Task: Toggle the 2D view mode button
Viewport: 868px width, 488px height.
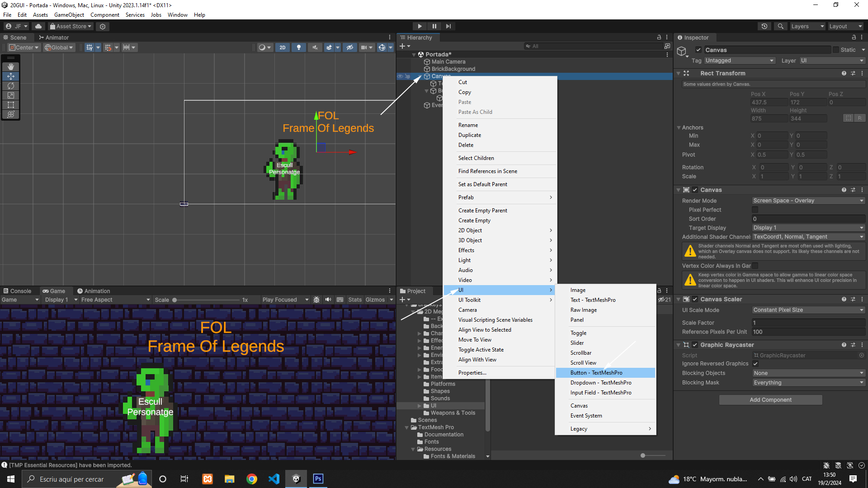Action: click(283, 47)
